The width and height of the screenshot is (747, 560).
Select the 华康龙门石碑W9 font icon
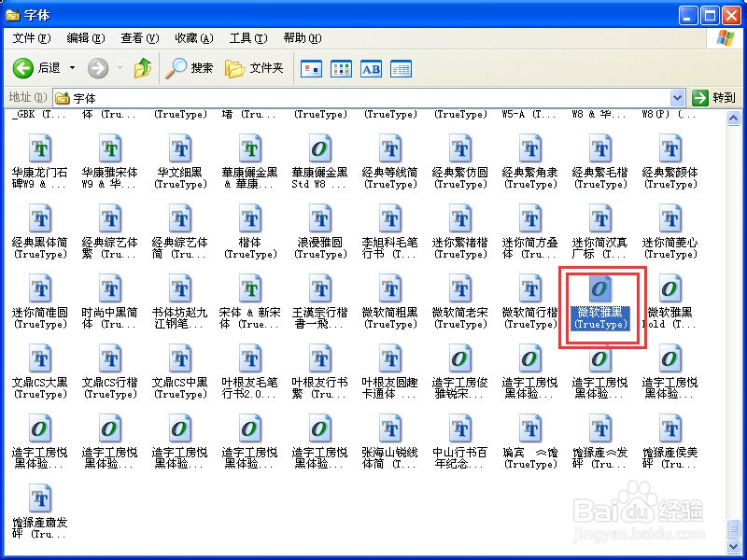click(40, 148)
